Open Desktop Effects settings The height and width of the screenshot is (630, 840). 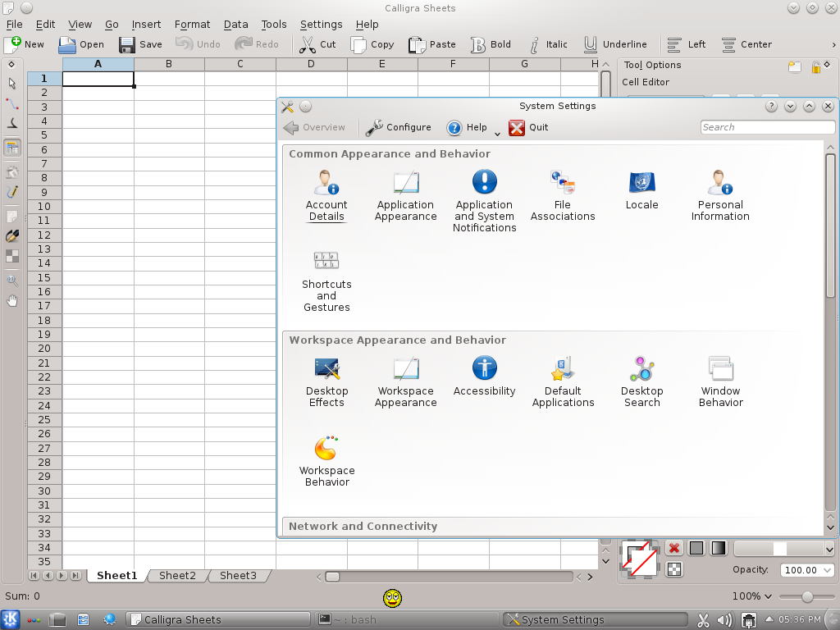pyautogui.click(x=326, y=381)
